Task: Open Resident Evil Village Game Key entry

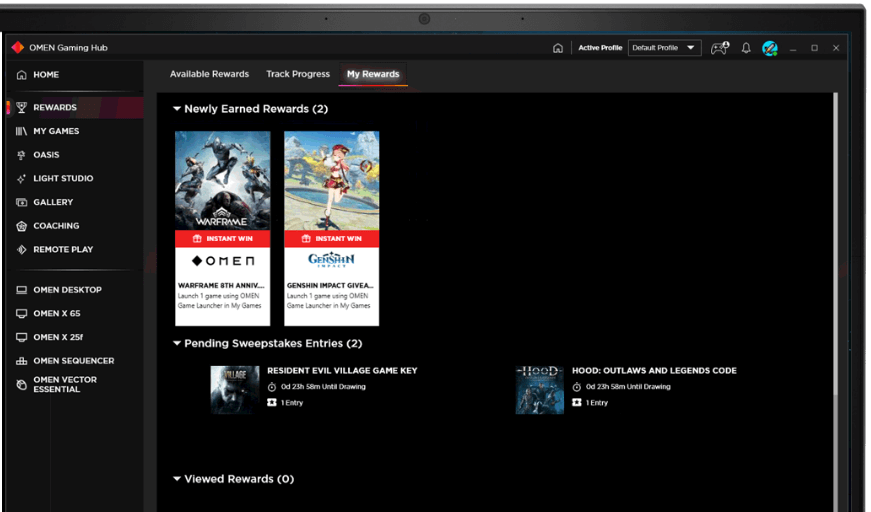Action: pyautogui.click(x=342, y=371)
